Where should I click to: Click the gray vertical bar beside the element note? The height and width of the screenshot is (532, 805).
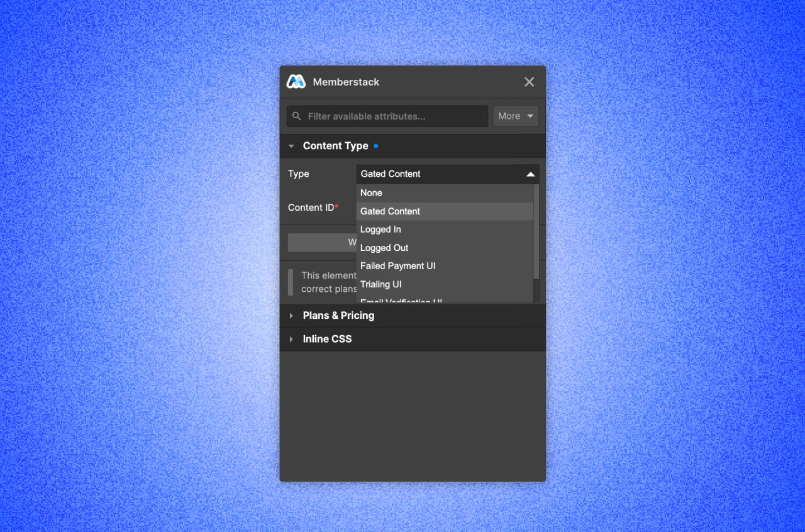(x=290, y=282)
